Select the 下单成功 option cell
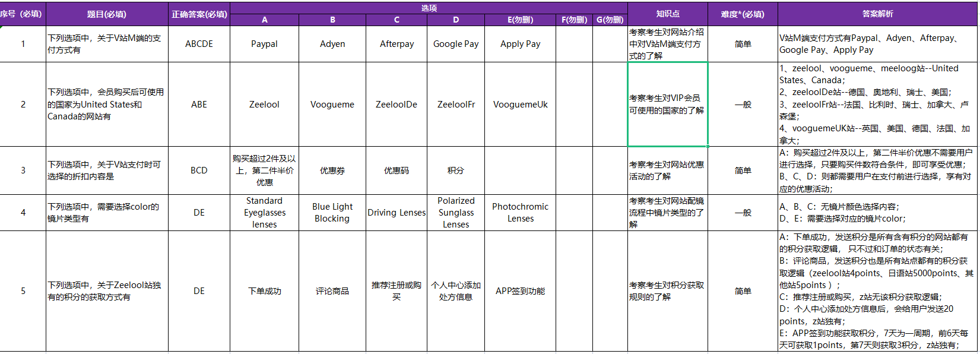This screenshot has width=980, height=354. pos(264,291)
